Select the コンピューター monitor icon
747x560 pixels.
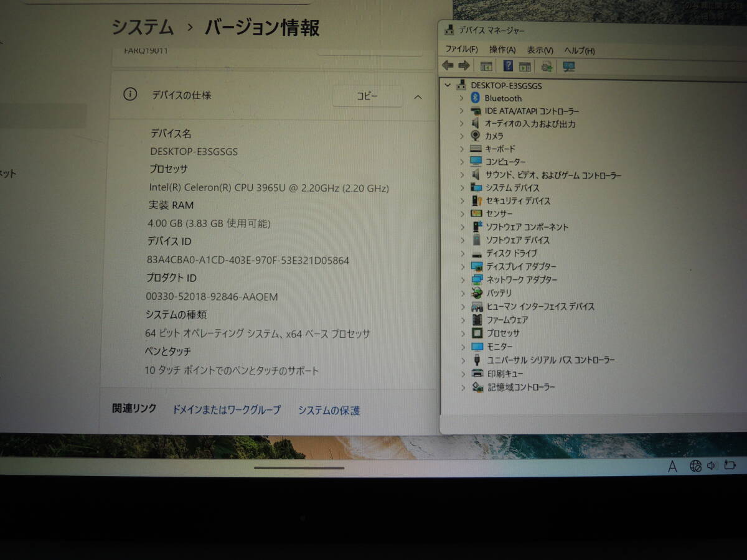point(476,162)
